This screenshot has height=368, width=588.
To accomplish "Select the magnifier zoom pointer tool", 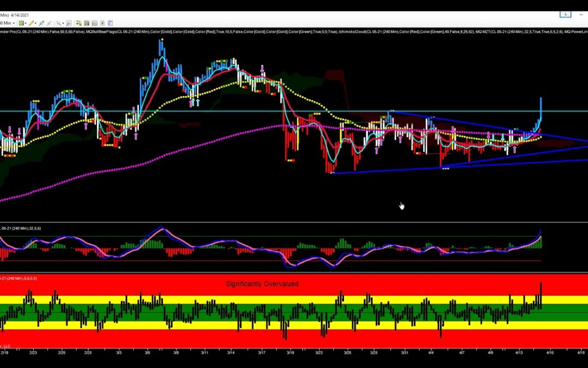I will click(58, 23).
